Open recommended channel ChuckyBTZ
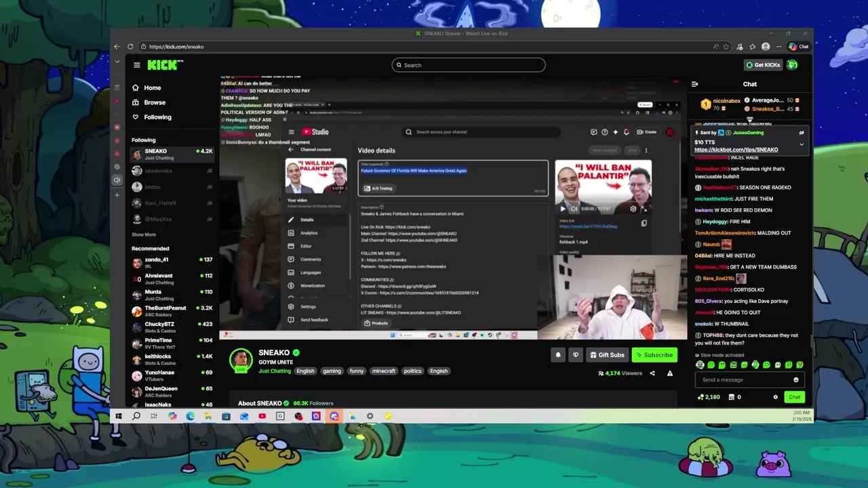 [x=171, y=327]
